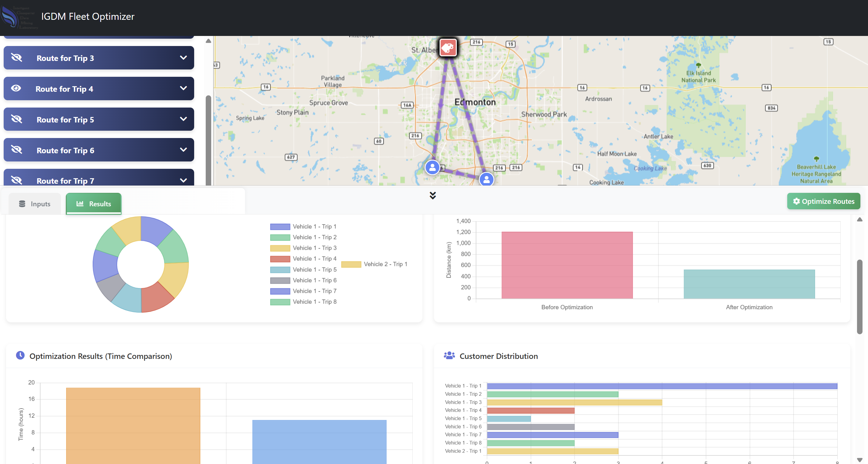The width and height of the screenshot is (868, 464).
Task: Toggle Vehicle 1 - Trip 1 legend swatch
Action: [280, 227]
